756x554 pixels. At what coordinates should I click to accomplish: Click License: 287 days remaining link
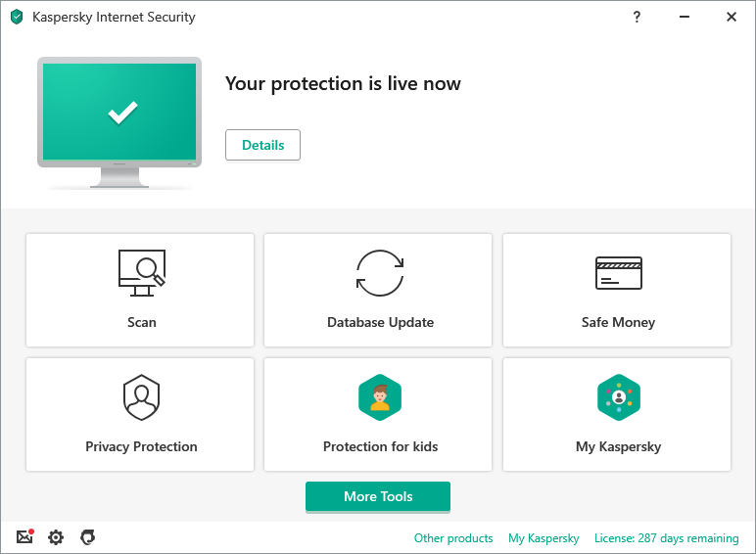pos(666,538)
